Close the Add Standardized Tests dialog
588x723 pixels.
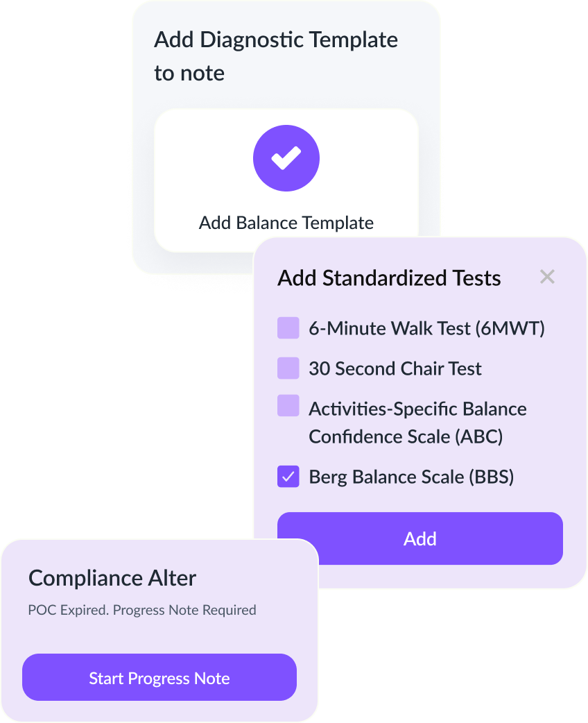click(547, 277)
